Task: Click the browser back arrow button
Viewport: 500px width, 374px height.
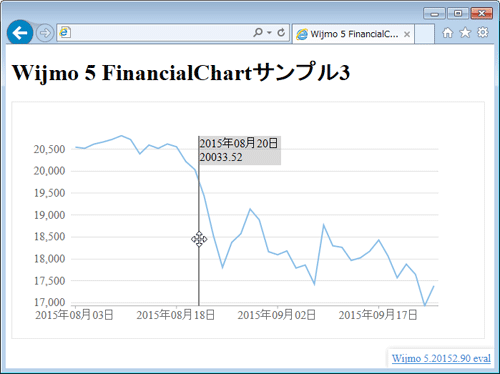Action: pos(20,33)
